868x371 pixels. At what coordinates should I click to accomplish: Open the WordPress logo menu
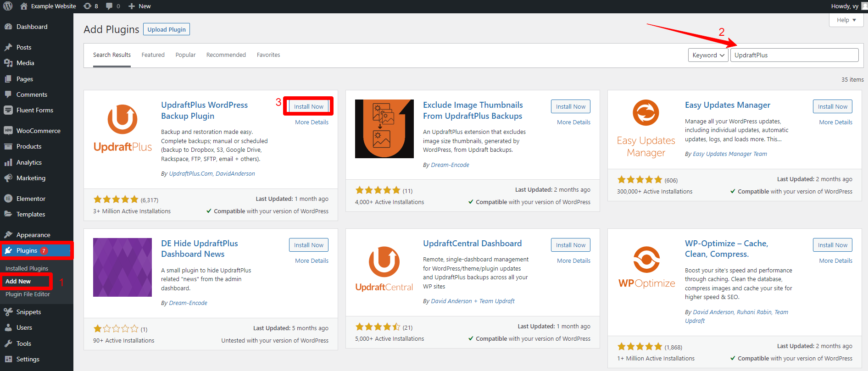tap(8, 6)
